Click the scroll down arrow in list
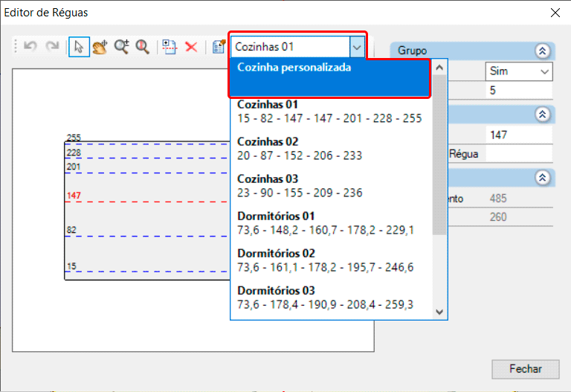This screenshot has height=392, width=571. 439,312
